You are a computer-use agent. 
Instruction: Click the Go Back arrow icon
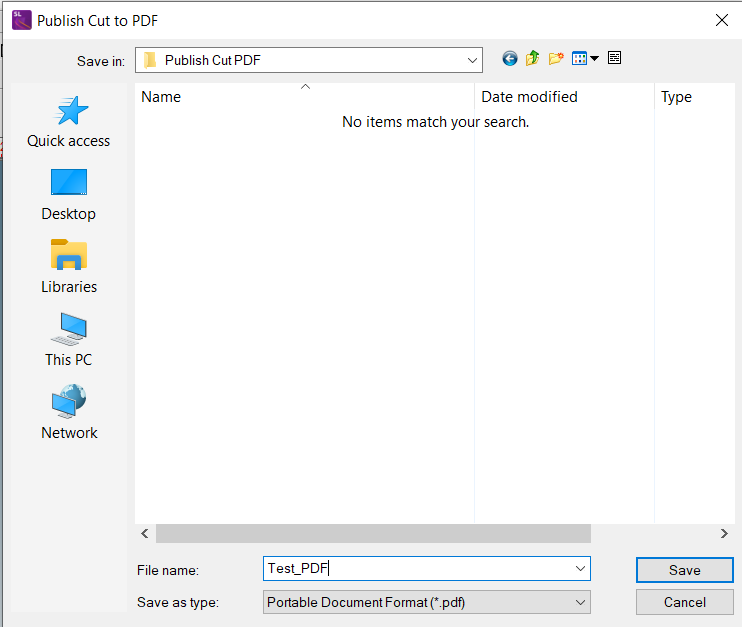[x=510, y=59]
